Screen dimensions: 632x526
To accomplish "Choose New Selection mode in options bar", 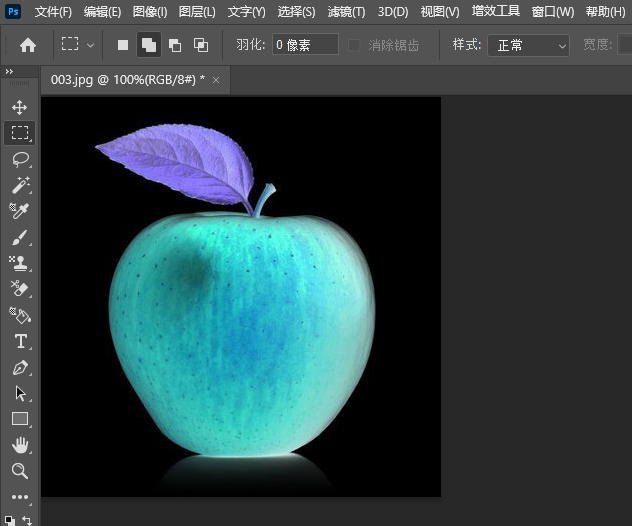I will [123, 45].
